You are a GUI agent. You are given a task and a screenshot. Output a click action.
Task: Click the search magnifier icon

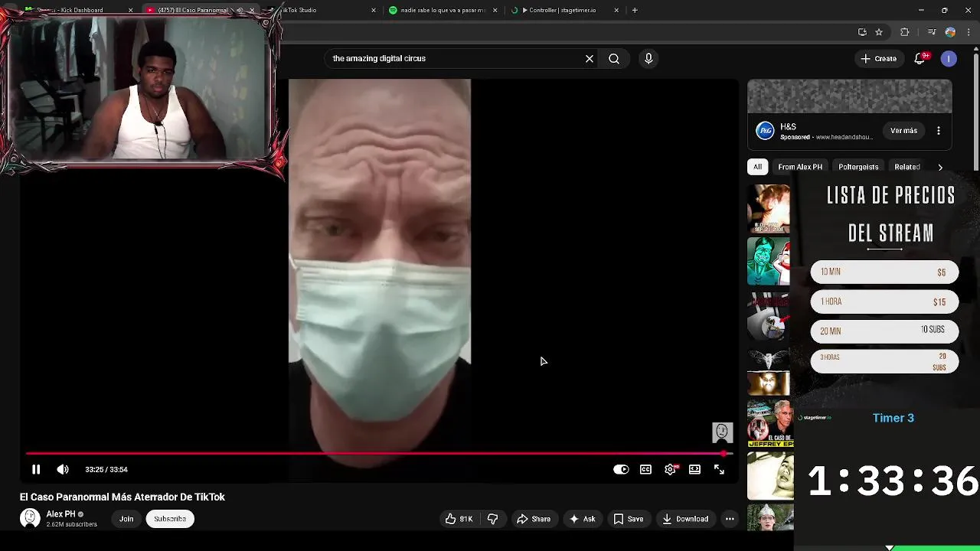click(614, 58)
